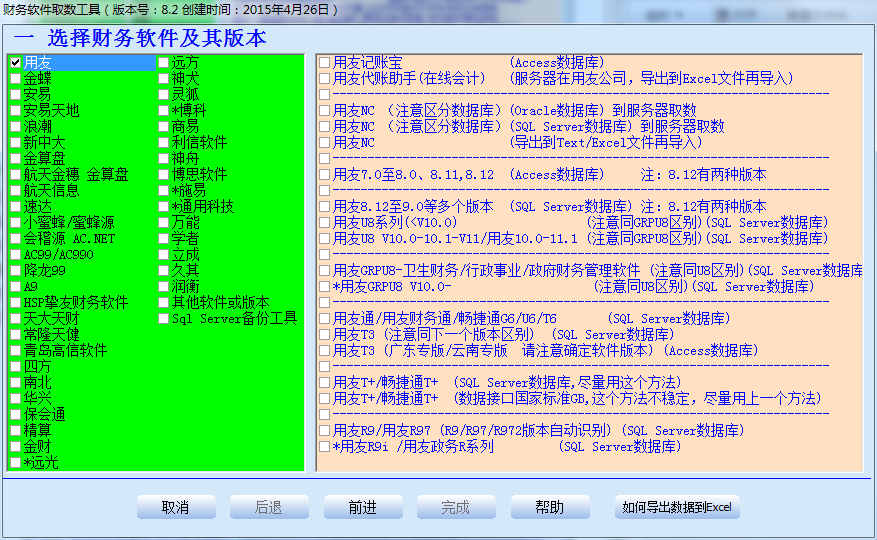Check the 商易 option
The height and width of the screenshot is (540, 877).
[x=163, y=127]
